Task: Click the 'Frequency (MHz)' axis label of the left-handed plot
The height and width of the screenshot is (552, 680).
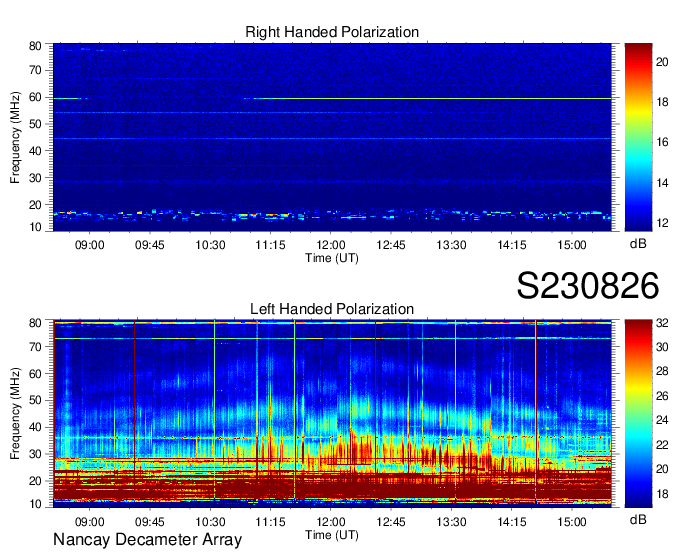Action: coord(15,414)
